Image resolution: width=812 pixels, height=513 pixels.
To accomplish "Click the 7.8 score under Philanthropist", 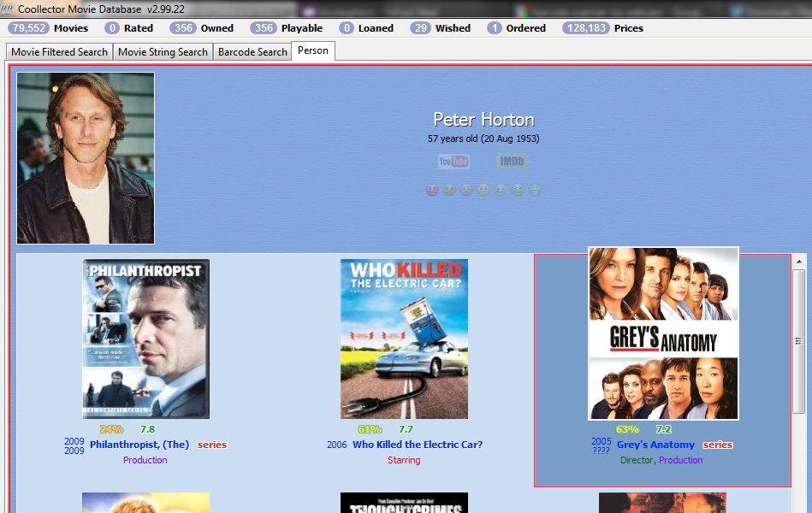I will pyautogui.click(x=147, y=429).
